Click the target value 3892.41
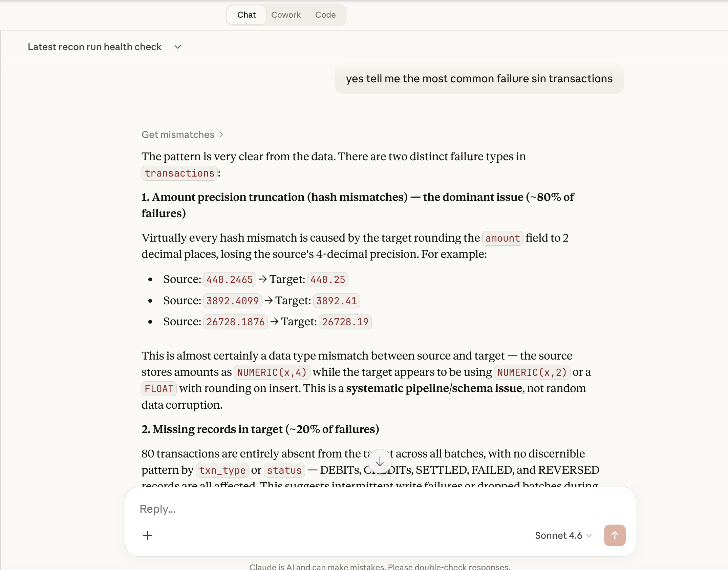This screenshot has height=570, width=728. tap(337, 301)
